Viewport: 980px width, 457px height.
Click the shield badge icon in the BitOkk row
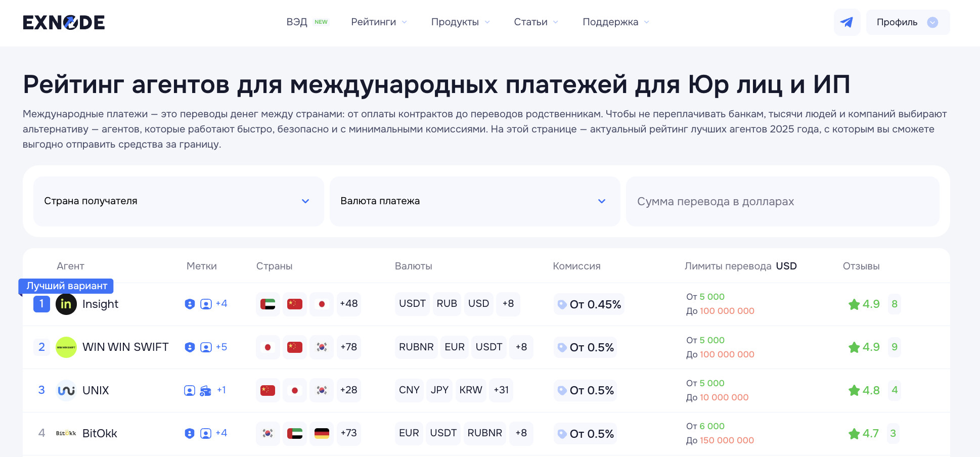190,433
